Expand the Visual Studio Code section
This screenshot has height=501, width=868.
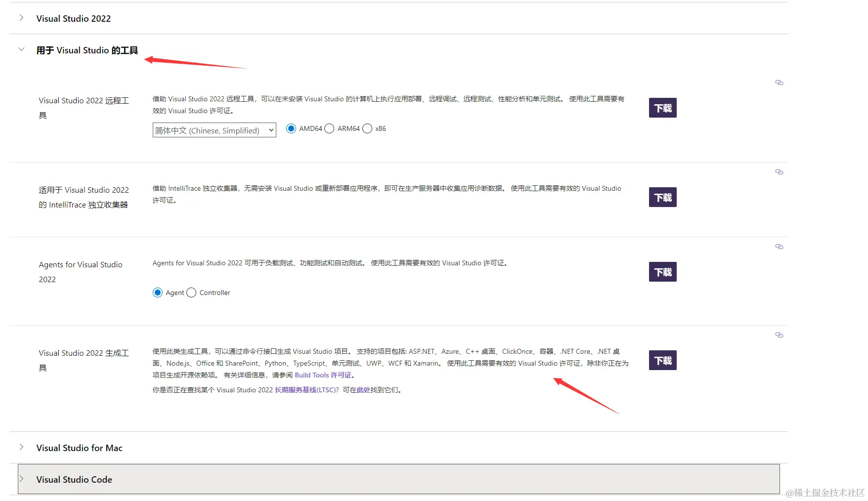[x=398, y=479]
